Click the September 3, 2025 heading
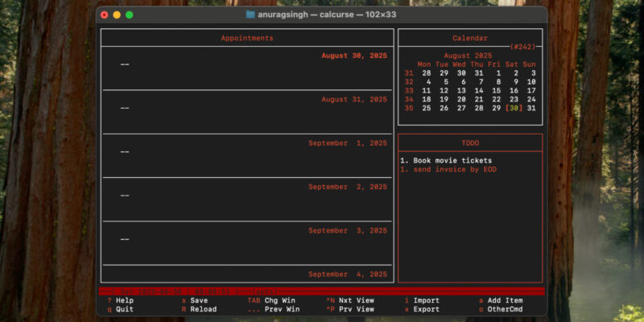Screen dimensions: 644x322 (348, 231)
